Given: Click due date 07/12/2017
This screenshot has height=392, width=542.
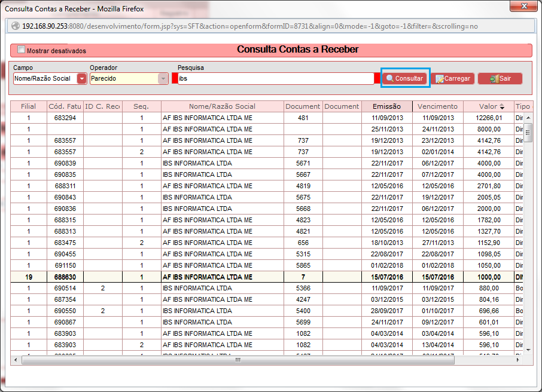Looking at the screenshot, I should [x=438, y=174].
